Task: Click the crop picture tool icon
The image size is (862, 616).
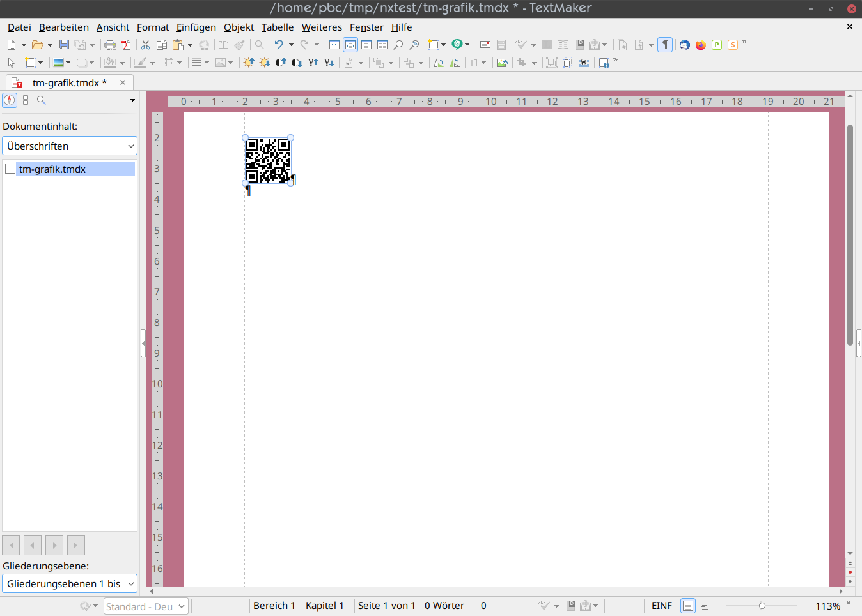Action: tap(522, 63)
